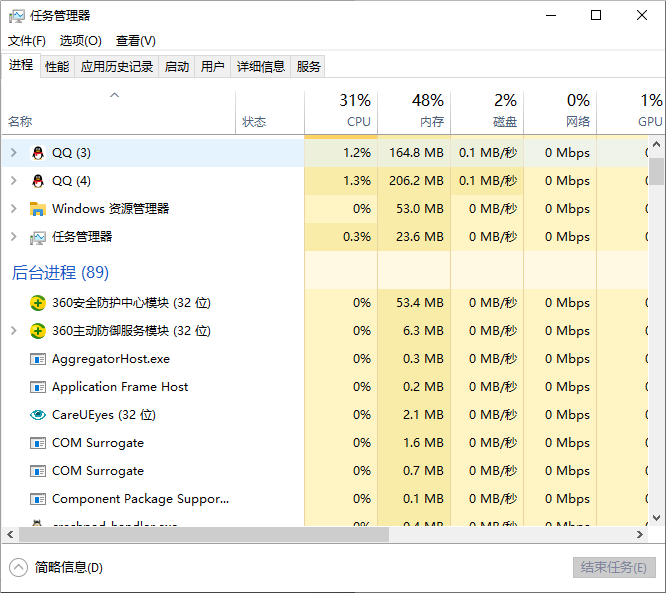Image resolution: width=666 pixels, height=593 pixels.
Task: Sort by the 状态 column header
Action: coord(270,113)
